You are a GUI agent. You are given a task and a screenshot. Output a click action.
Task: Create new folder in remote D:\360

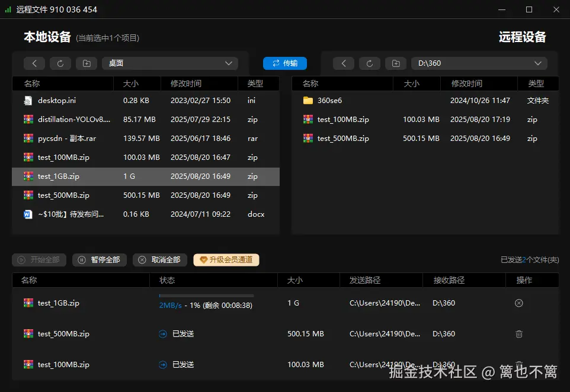click(x=396, y=63)
